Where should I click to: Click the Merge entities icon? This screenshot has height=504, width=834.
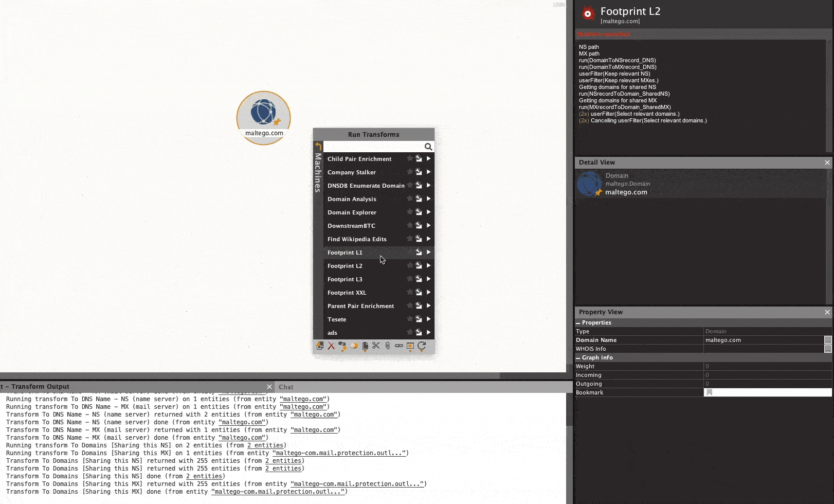coord(354,346)
